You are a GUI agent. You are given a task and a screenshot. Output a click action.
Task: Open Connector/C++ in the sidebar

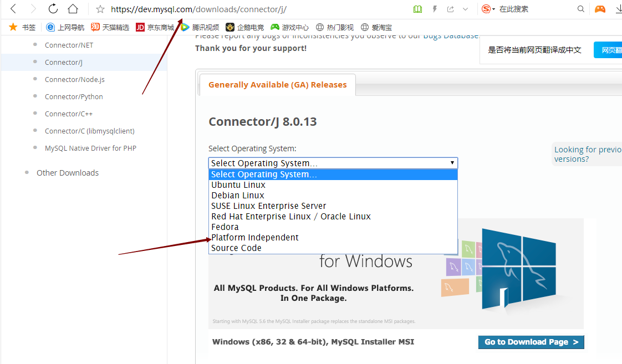click(x=69, y=114)
